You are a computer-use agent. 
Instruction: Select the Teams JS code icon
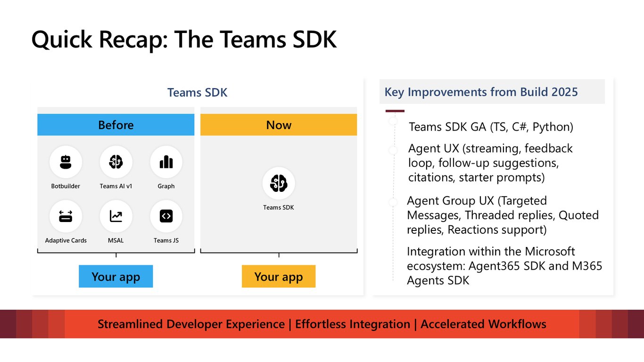coord(166,216)
